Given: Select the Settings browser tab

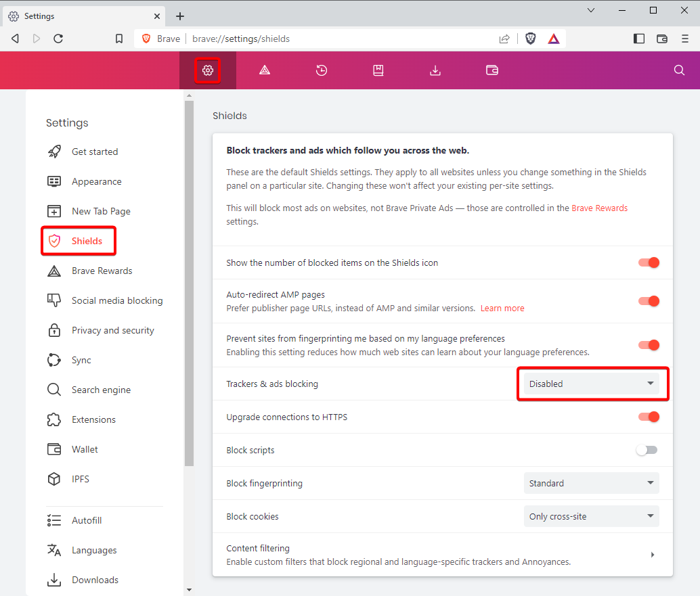Looking at the screenshot, I should [85, 16].
